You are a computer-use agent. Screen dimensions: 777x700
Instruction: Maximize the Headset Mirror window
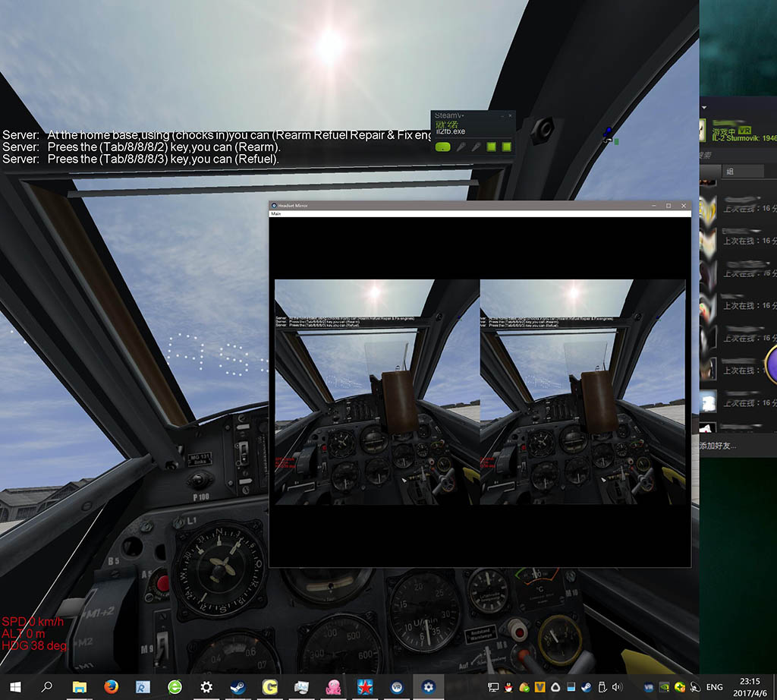tap(668, 205)
